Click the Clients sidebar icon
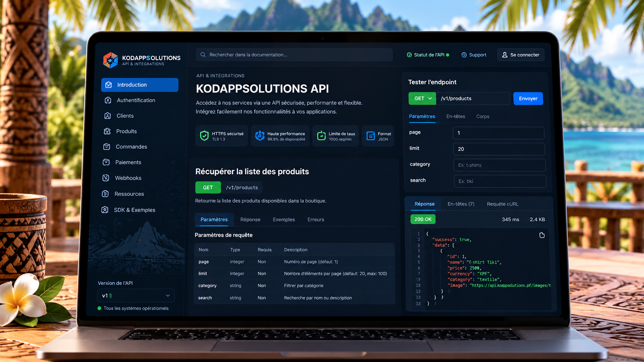The height and width of the screenshot is (362, 644). tap(107, 116)
